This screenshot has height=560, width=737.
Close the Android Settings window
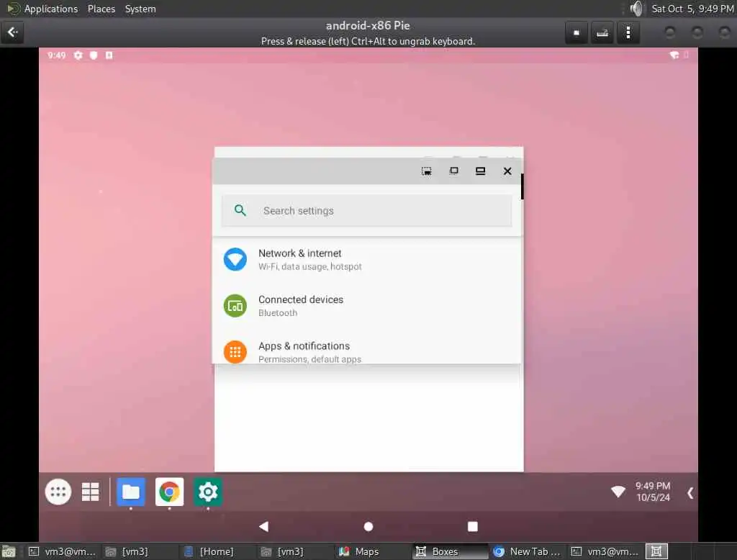[507, 171]
